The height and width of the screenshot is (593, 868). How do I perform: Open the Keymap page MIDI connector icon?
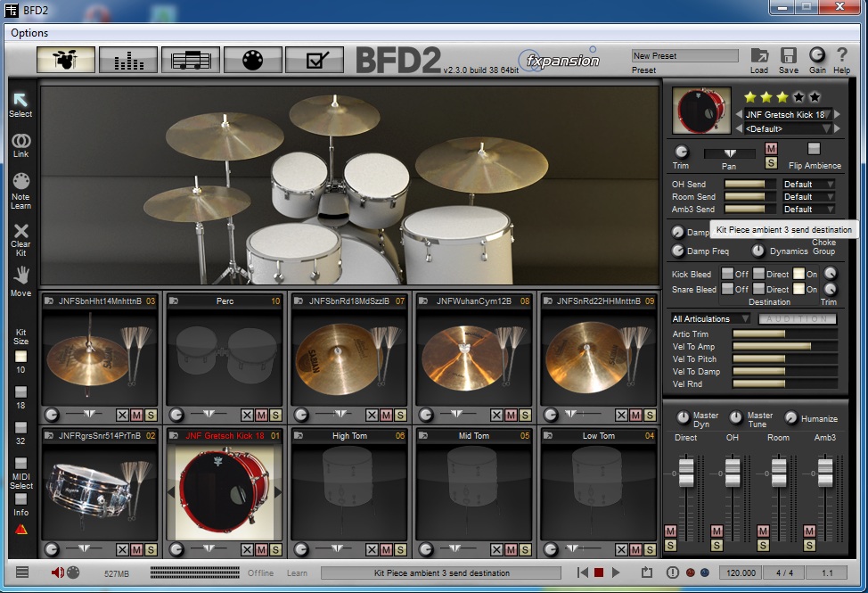[253, 59]
